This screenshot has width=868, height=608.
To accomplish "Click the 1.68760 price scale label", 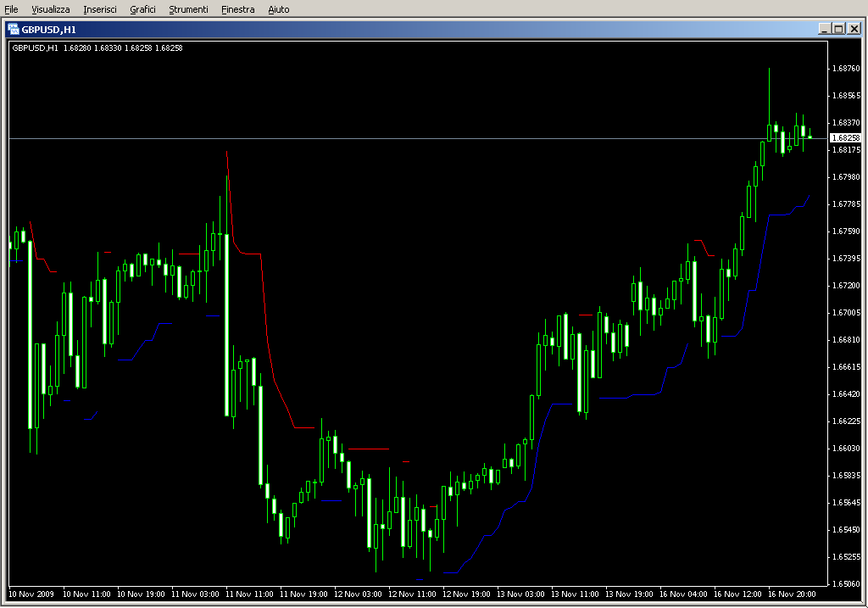I will click(x=846, y=69).
